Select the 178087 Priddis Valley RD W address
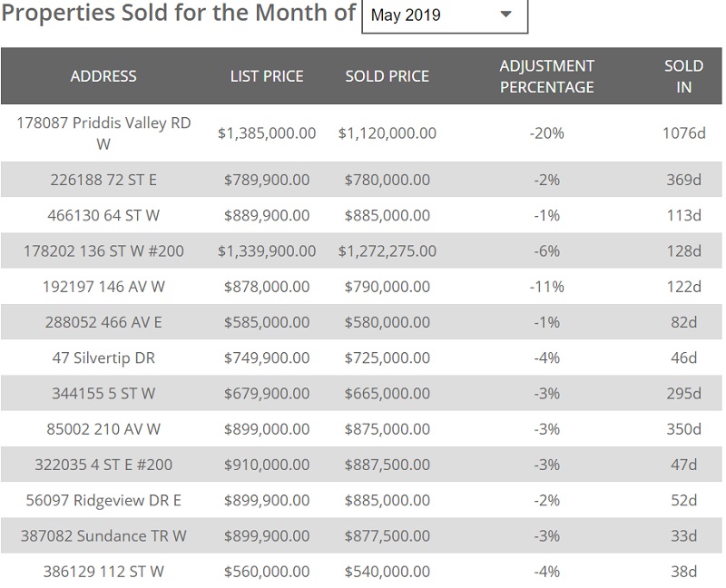 point(103,132)
